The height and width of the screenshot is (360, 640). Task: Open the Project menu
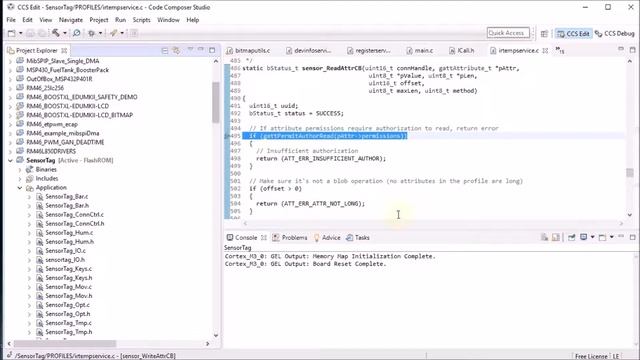(99, 20)
